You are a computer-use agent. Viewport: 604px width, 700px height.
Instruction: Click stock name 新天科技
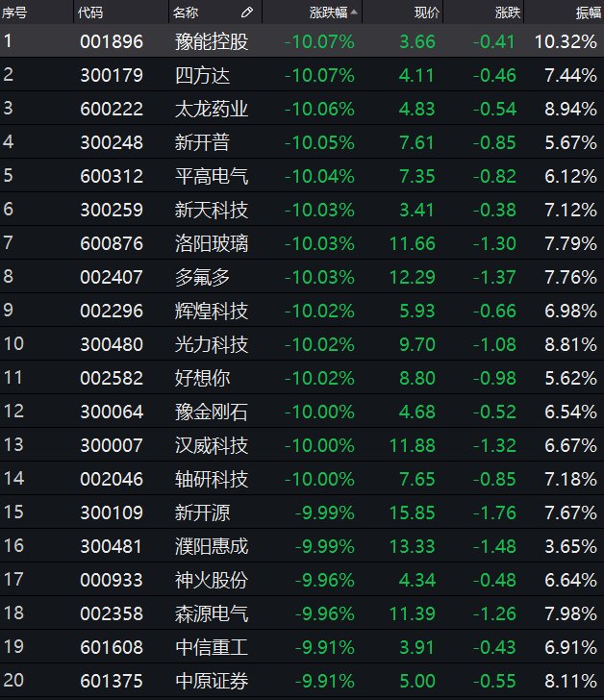(212, 210)
